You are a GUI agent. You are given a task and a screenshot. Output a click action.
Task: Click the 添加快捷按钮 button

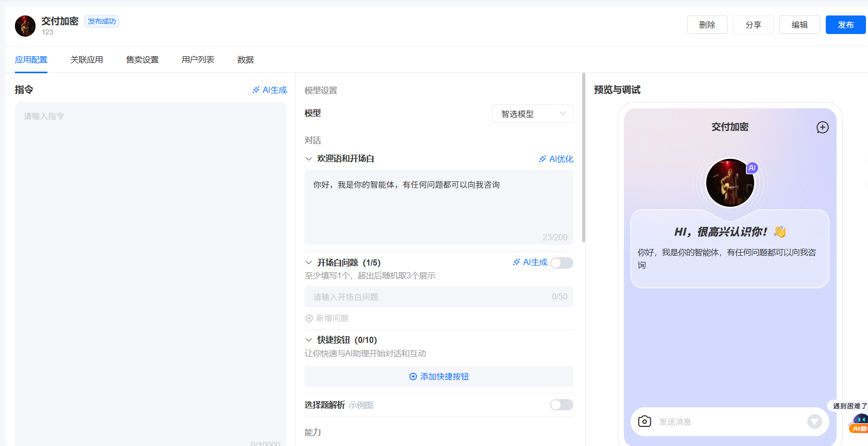[438, 377]
